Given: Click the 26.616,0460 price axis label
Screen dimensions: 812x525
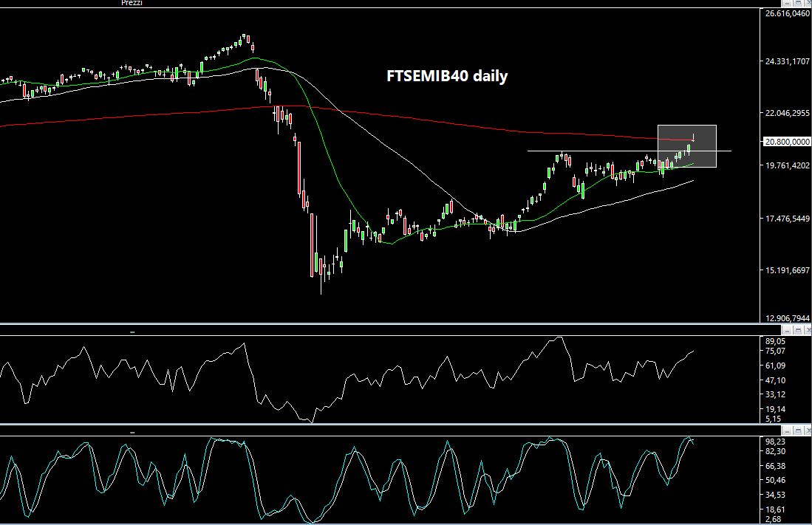Looking at the screenshot, I should click(787, 13).
